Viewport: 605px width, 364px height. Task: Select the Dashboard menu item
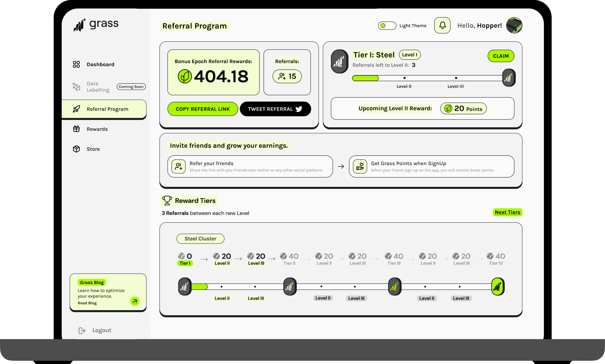pos(100,64)
